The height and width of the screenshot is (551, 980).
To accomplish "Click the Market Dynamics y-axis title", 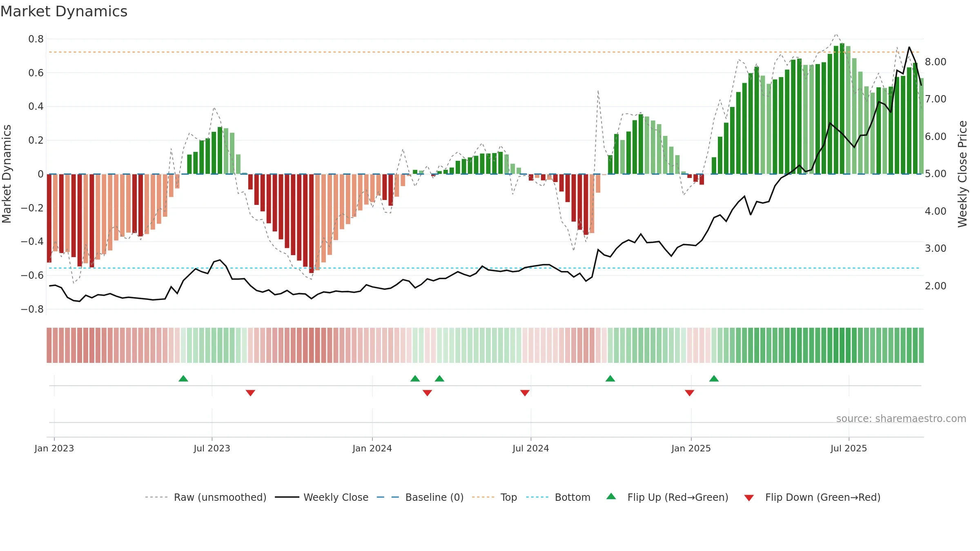I will [7, 174].
